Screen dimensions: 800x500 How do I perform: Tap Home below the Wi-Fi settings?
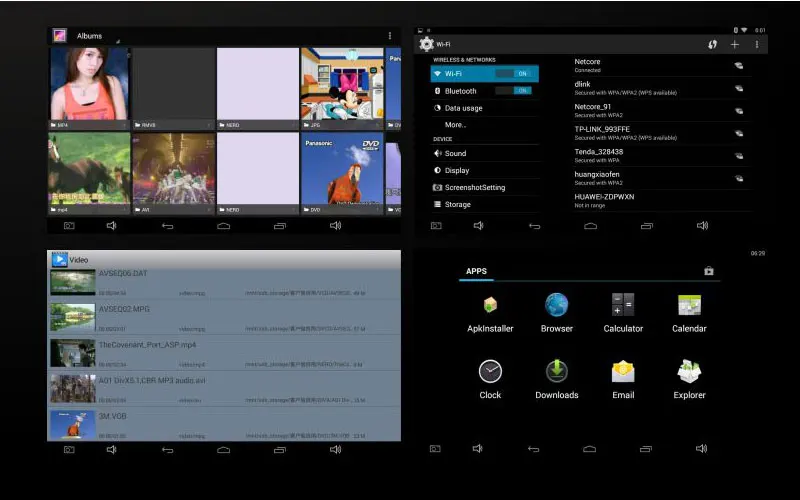tap(590, 226)
